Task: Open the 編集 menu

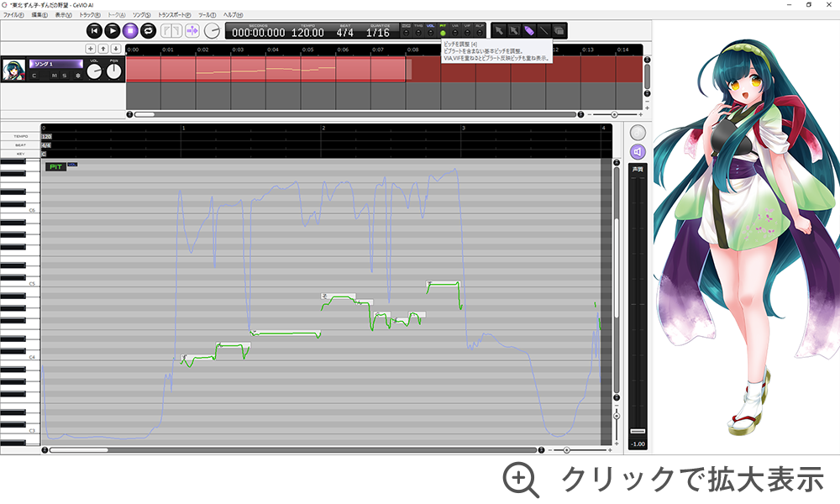Action: [x=39, y=15]
